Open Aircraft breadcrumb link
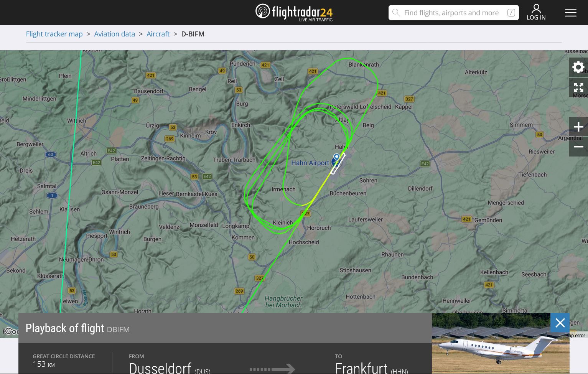Image resolution: width=588 pixels, height=374 pixels. pos(158,34)
